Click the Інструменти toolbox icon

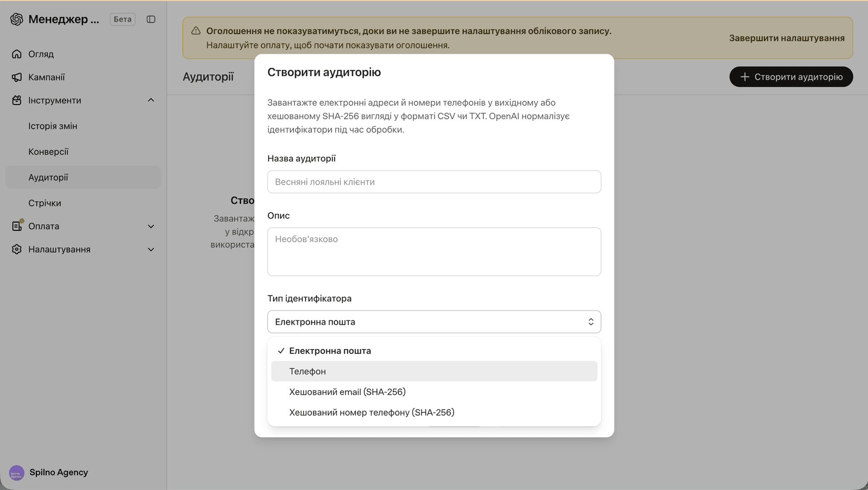[x=17, y=100]
